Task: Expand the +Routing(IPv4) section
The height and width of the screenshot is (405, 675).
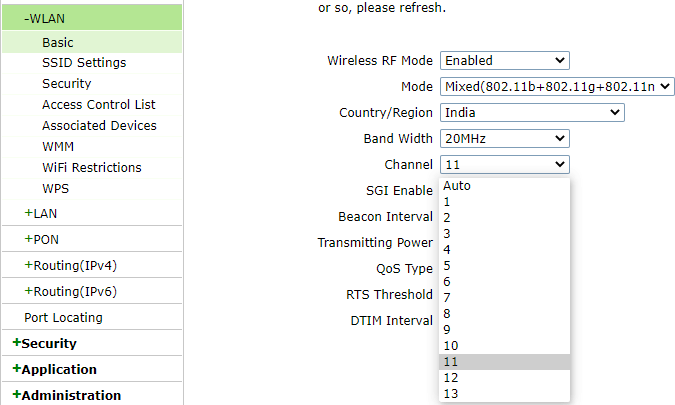Action: (x=71, y=266)
